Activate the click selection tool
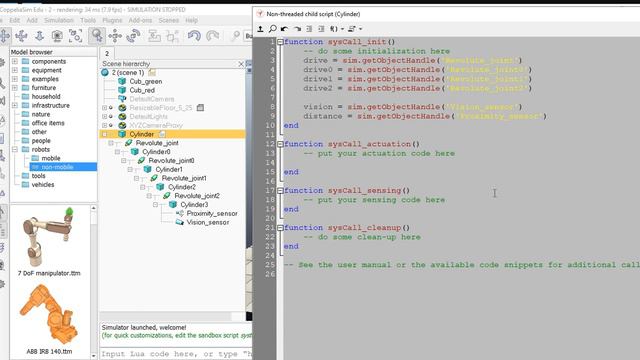 97,36
